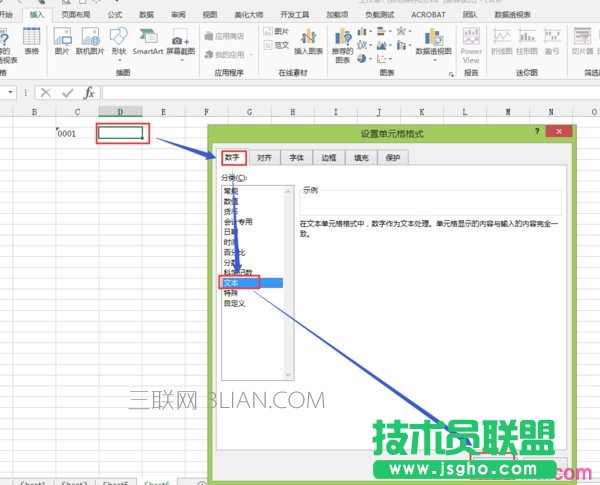Click the help question mark in dialog
600x485 pixels.
(537, 132)
